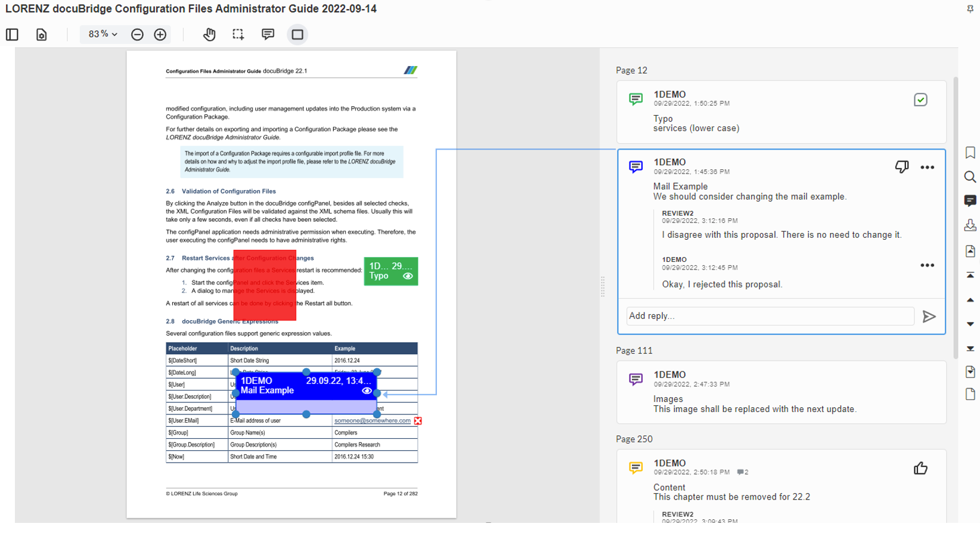Go to previous page arrow
The width and height of the screenshot is (980, 536).
click(970, 300)
